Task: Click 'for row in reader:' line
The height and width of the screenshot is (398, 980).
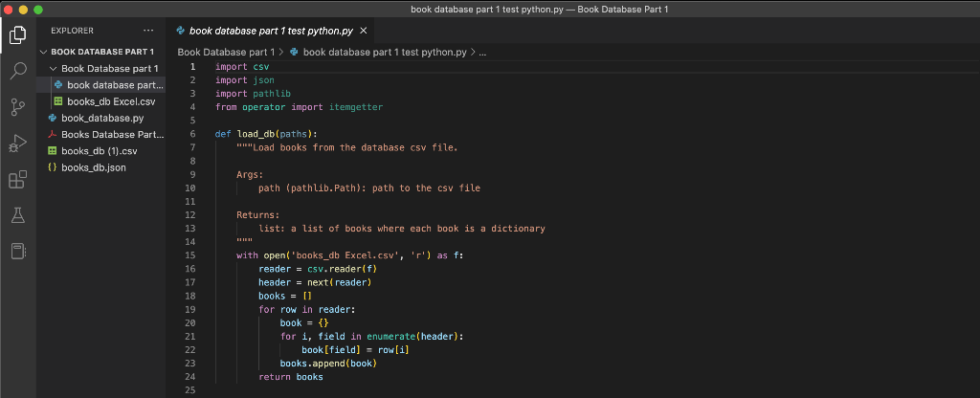Action: [307, 309]
